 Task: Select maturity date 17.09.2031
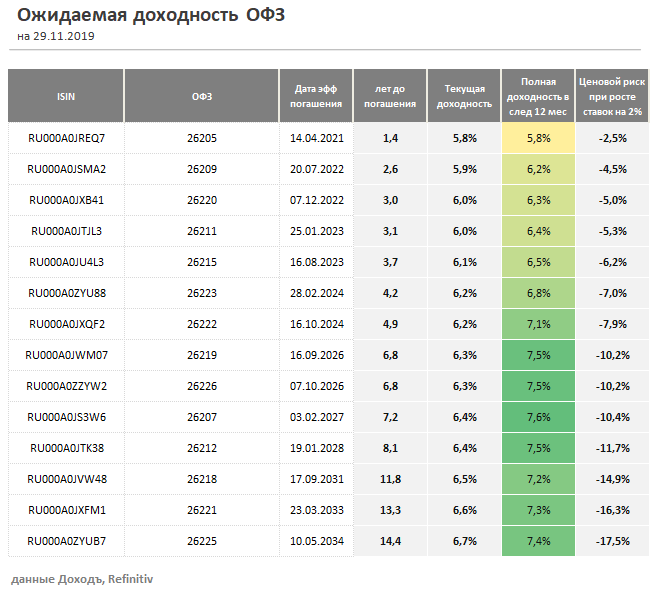point(316,479)
